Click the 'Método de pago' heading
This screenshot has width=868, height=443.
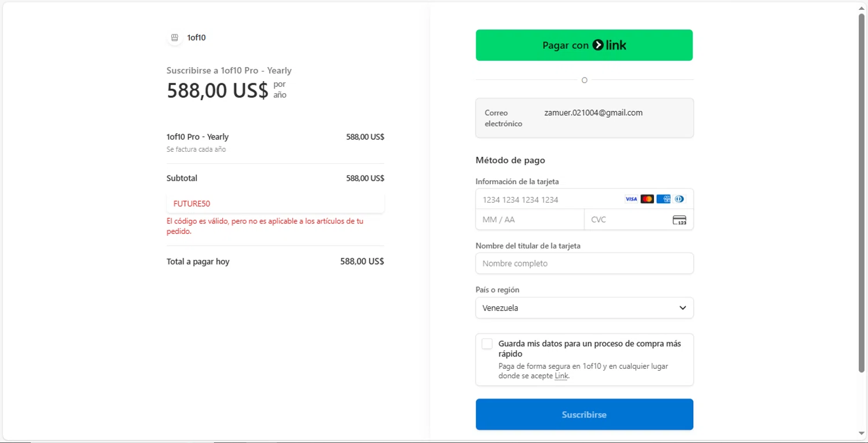(x=510, y=160)
